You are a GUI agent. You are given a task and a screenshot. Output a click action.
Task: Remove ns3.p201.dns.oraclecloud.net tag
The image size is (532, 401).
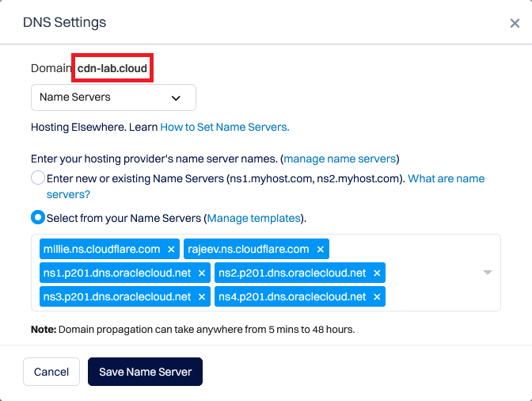click(x=202, y=296)
